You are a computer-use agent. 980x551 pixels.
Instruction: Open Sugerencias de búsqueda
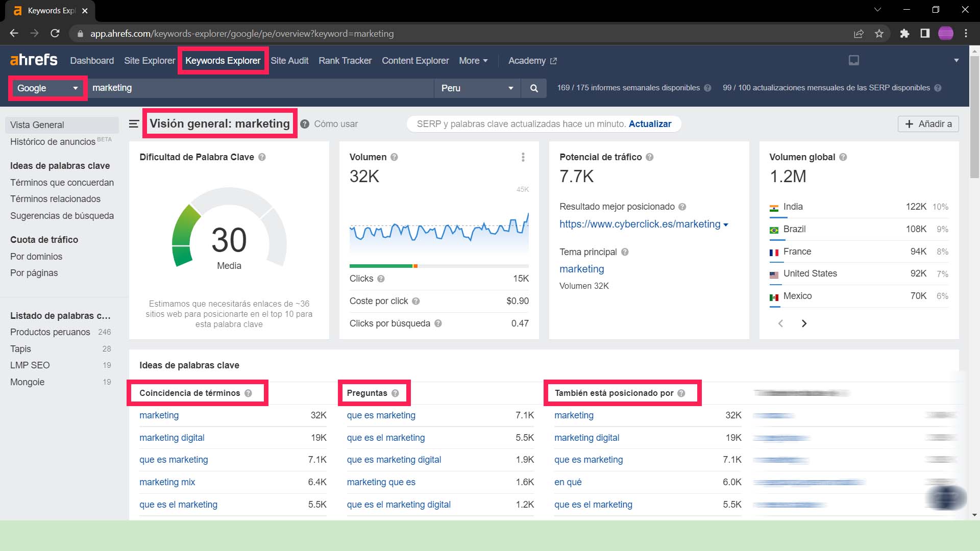pos(62,216)
